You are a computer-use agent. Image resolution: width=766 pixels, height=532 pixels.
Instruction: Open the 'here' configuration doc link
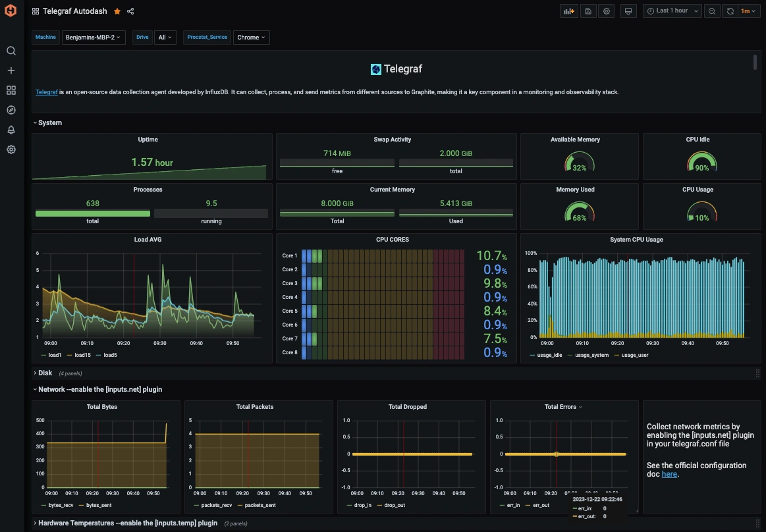[x=669, y=474]
